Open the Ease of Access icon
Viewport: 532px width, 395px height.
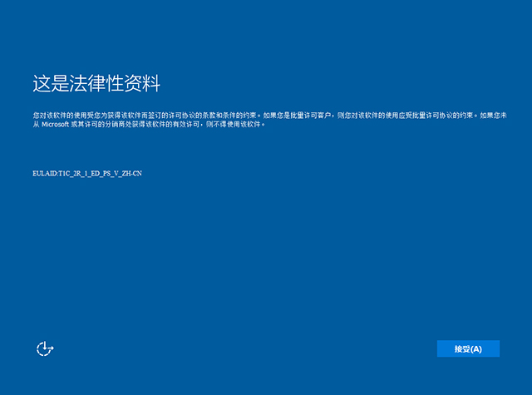[x=45, y=349]
